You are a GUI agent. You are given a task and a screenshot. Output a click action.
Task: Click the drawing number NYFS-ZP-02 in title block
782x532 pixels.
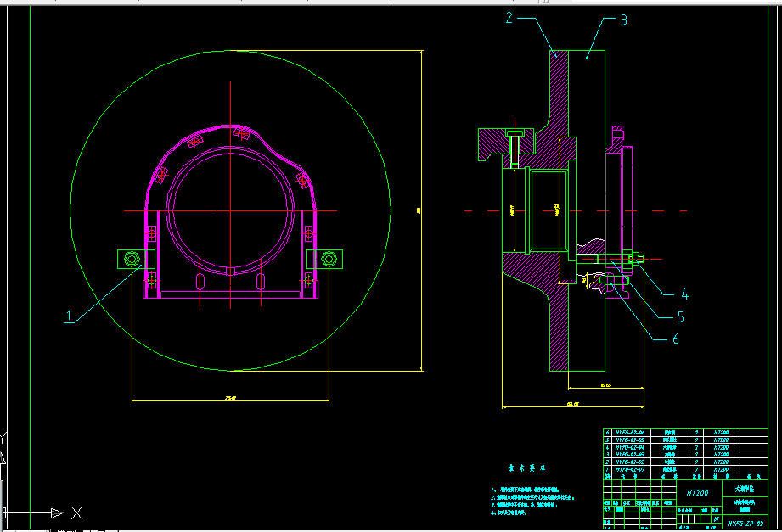point(745,524)
